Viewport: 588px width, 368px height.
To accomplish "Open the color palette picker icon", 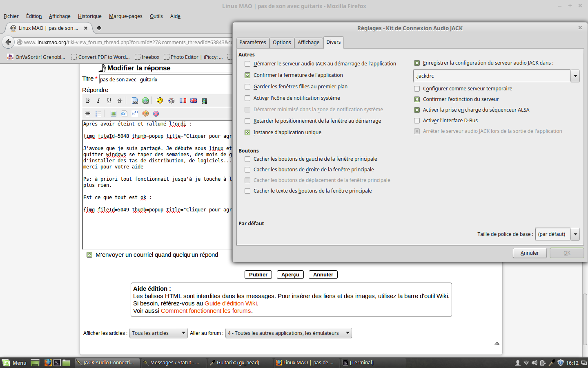I will pyautogui.click(x=145, y=114).
